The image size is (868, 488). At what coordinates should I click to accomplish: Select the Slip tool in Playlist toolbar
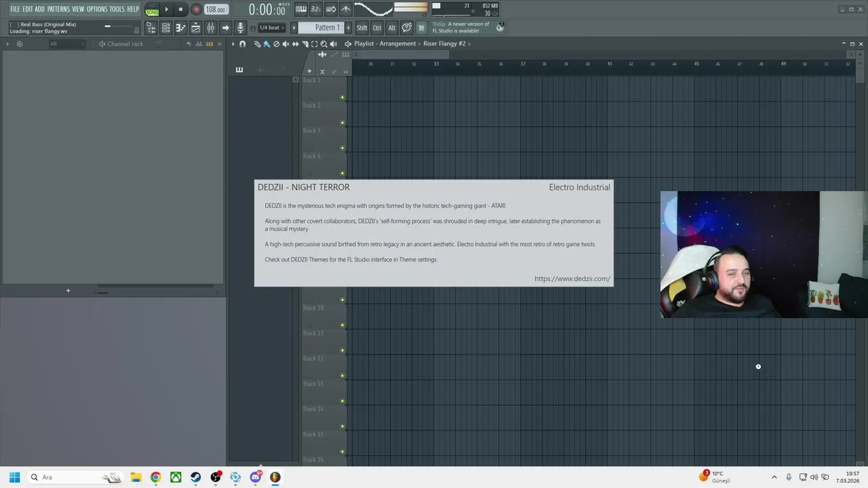pyautogui.click(x=295, y=43)
